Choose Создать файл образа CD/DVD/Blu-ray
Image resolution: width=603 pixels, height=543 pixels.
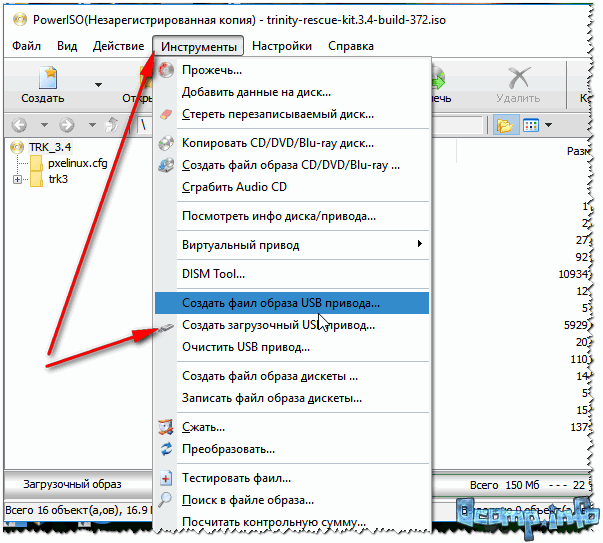292,165
